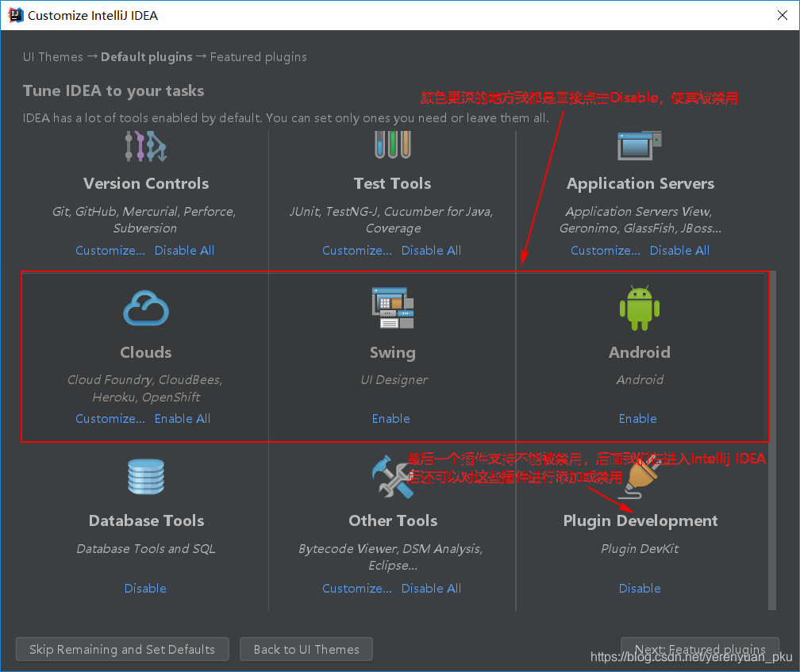Screen dimensions: 800x672
Task: Click UI Themes breadcrumb step
Action: click(53, 56)
